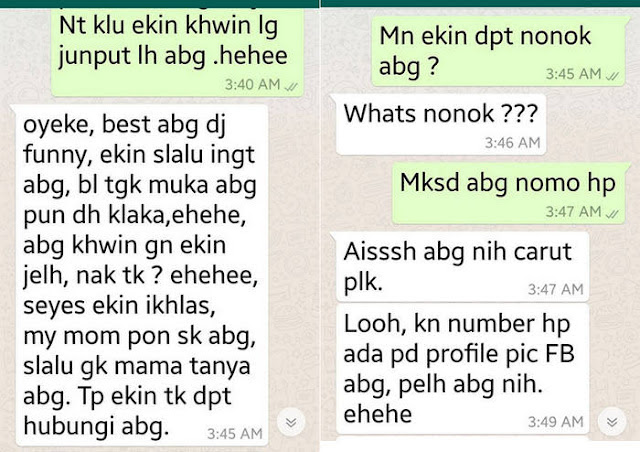
Task: Tap double-check ticks on 3:40 AM message
Action: pos(291,86)
